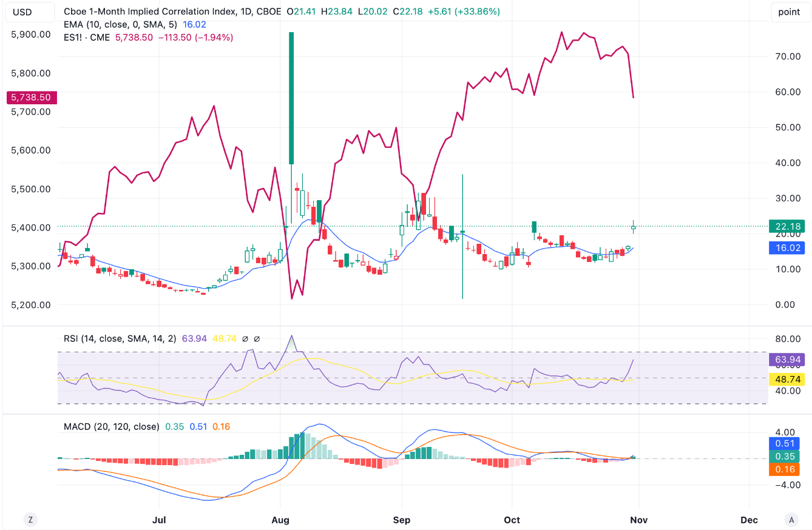Click the green 22.18 right axis price label

tap(787, 226)
